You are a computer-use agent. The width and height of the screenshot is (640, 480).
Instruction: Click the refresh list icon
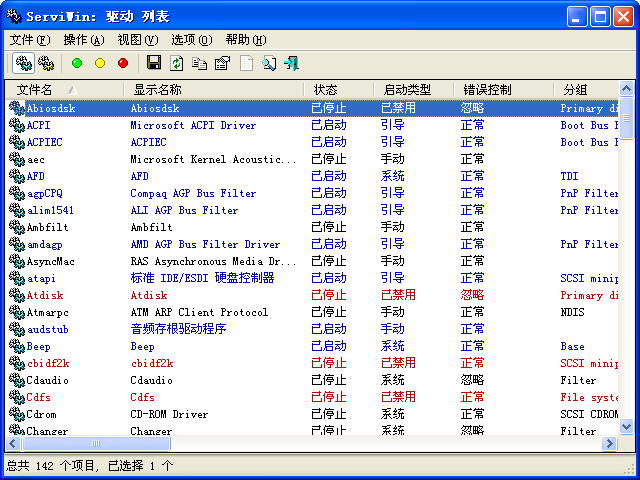[177, 63]
